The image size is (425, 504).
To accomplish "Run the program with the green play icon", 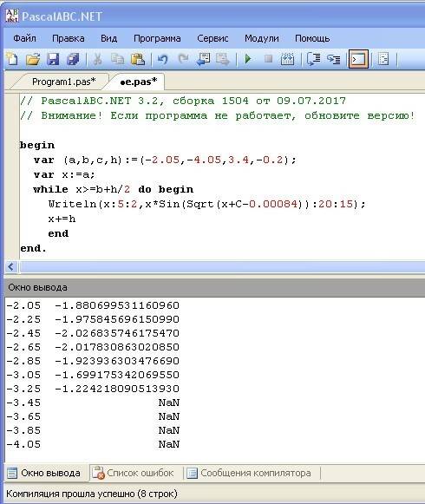I will point(248,59).
